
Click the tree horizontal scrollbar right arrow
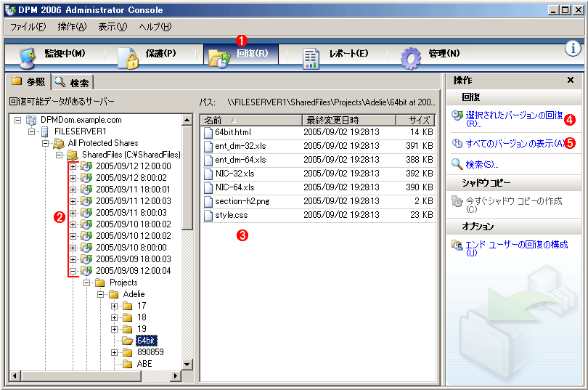coord(176,375)
